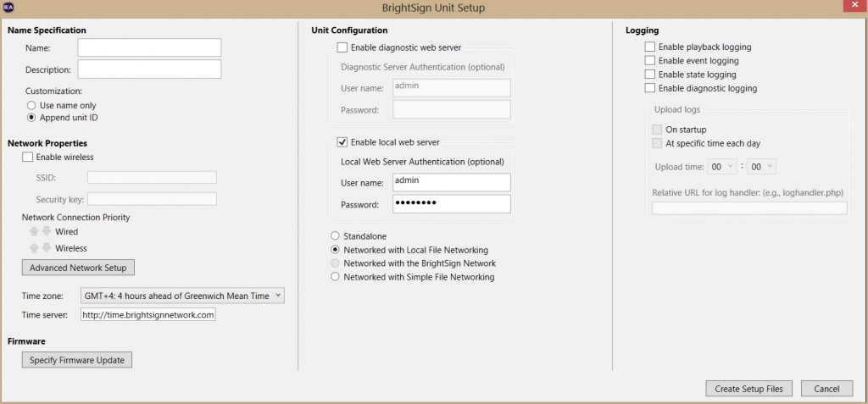
Task: Close the BrightSign Unit Setup window
Action: [x=853, y=6]
